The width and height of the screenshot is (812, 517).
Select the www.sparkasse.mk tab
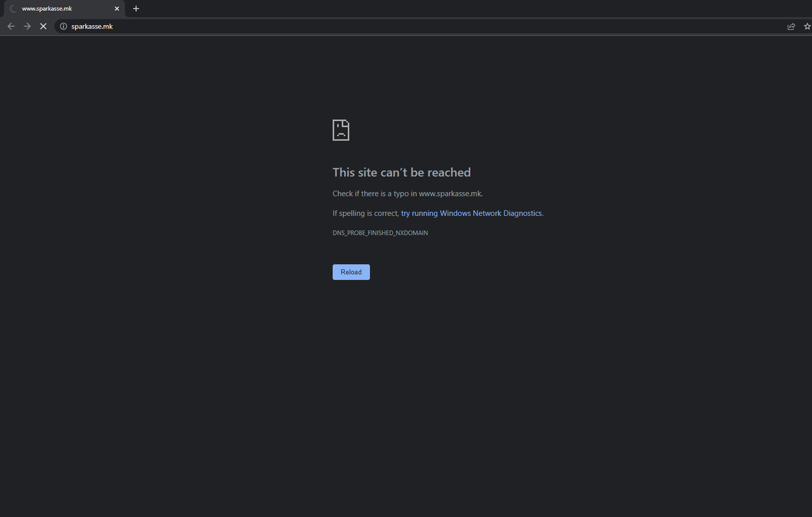tap(64, 9)
